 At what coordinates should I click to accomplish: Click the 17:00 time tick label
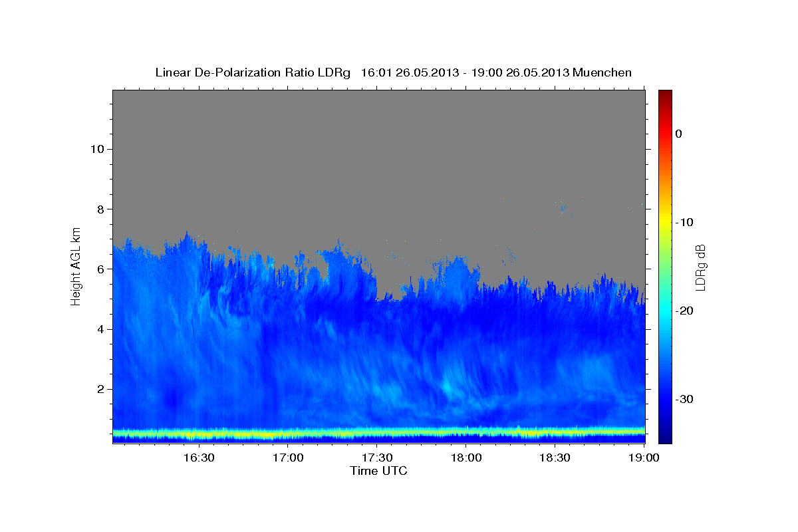coord(288,458)
